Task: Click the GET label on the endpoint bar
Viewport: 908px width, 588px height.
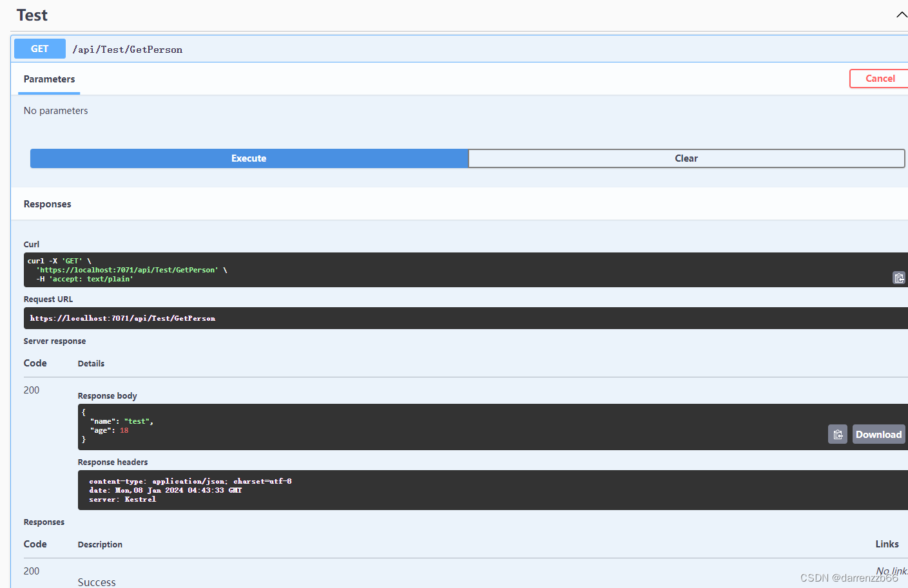Action: tap(39, 48)
